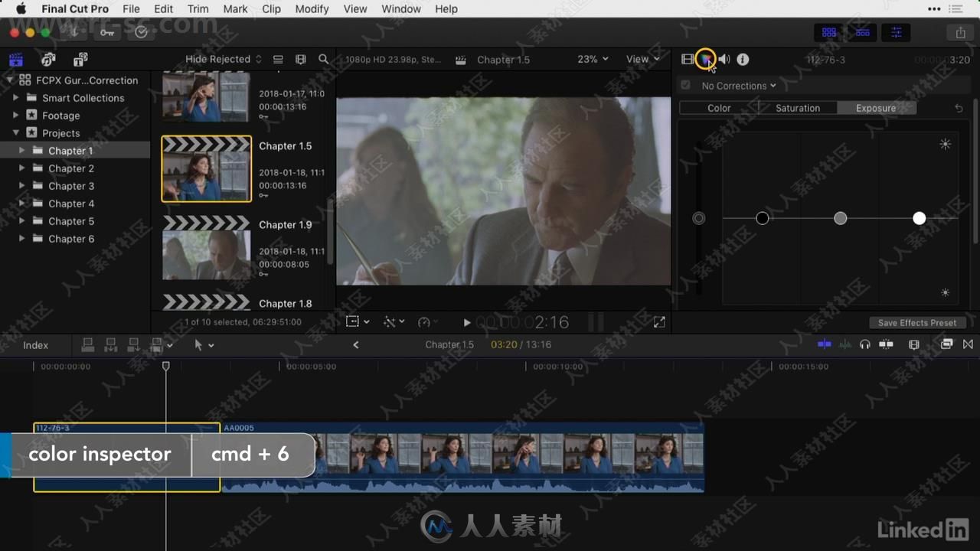The image size is (980, 551).
Task: Click the highlights exposure control puck
Action: point(919,218)
